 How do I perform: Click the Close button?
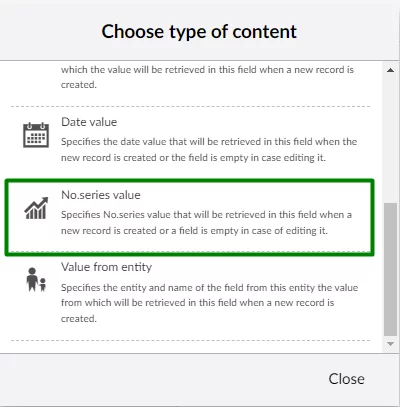(x=346, y=379)
